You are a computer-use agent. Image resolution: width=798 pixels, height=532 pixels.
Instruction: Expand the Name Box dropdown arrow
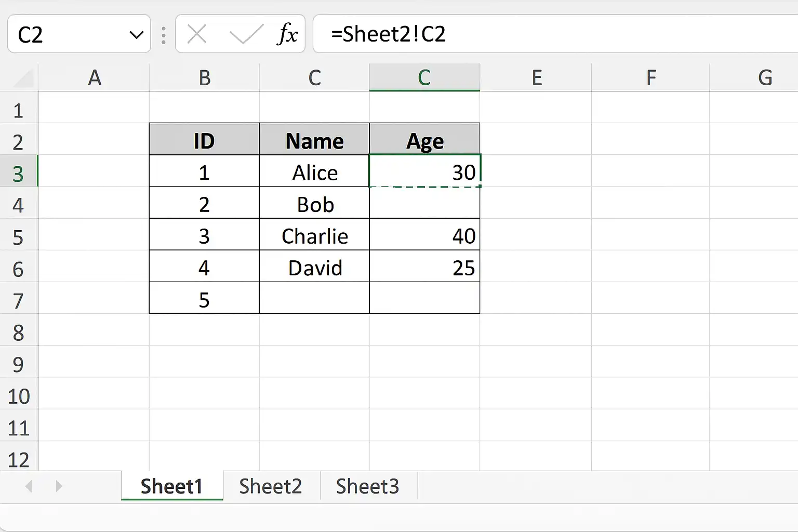(136, 35)
